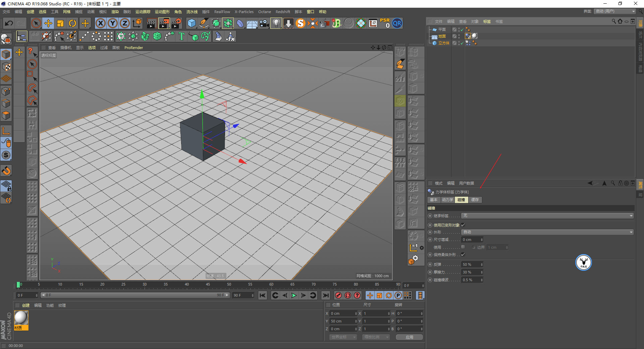Click the Make Editable icon
The width and height of the screenshot is (644, 349).
pyautogui.click(x=6, y=39)
